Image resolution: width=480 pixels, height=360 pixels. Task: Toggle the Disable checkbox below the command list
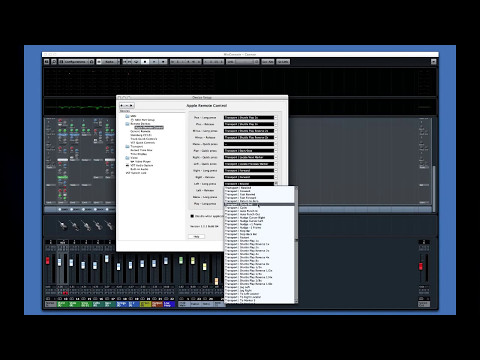point(192,216)
